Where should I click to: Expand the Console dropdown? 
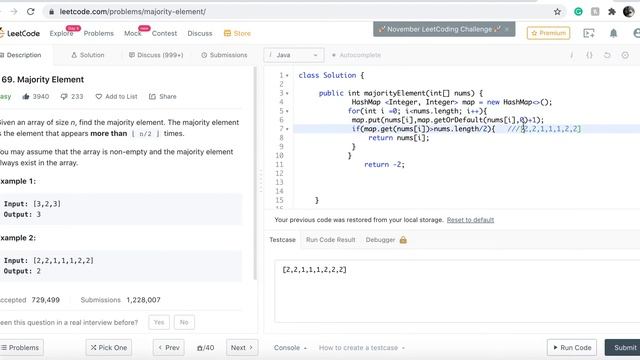pos(290,348)
